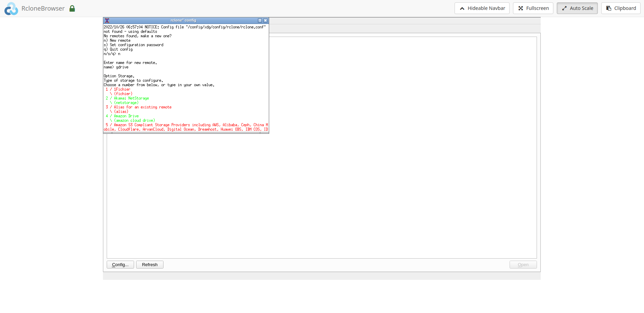Click the chevron icon on Hideable Navbar
This screenshot has width=644, height=313.
pos(462,8)
